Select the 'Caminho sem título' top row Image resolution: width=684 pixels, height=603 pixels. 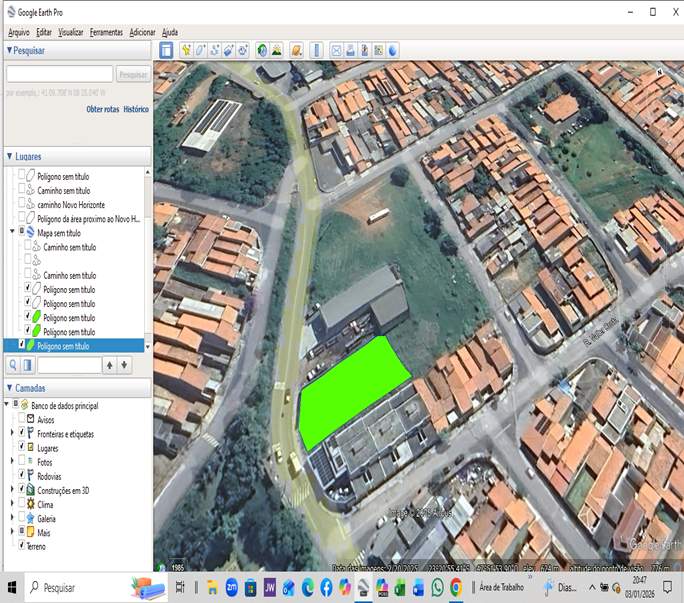point(64,191)
